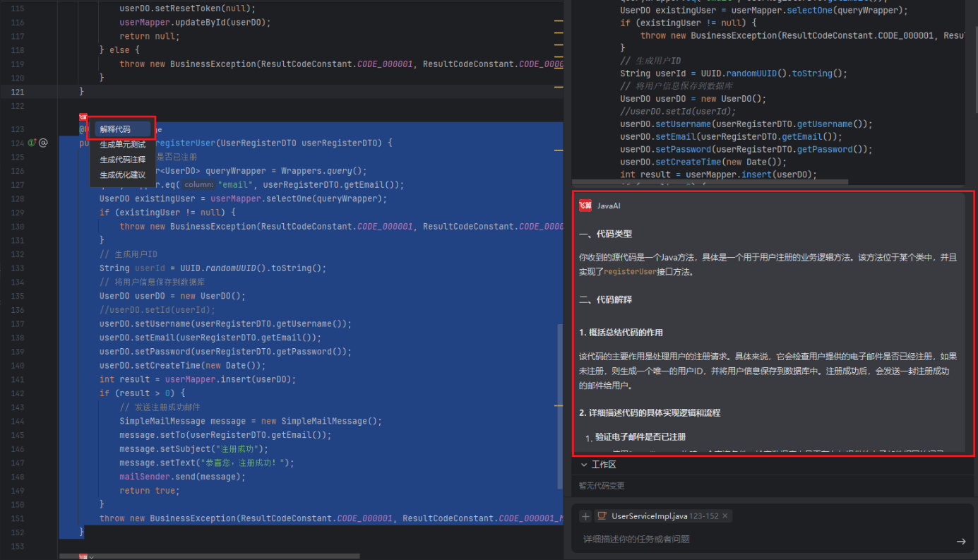Click the 验证电子邮件是否已注册 list item

coord(640,436)
